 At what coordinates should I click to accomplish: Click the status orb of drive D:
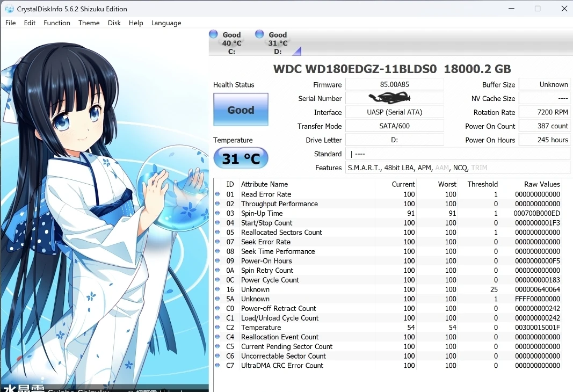(x=259, y=34)
